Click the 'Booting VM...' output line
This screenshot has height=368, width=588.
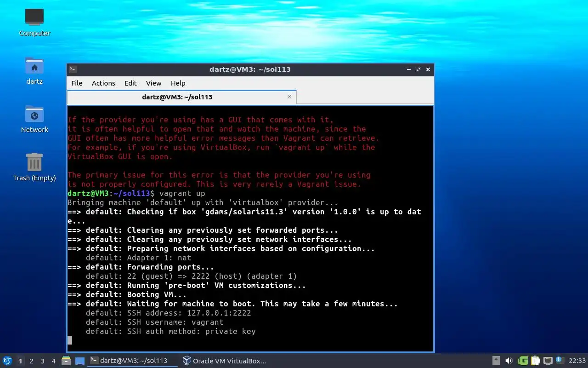[x=127, y=294]
